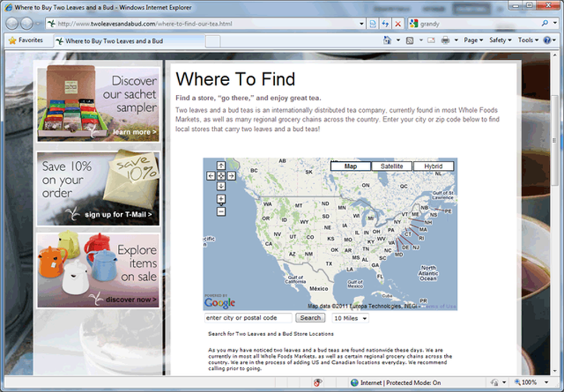Viewport: 564px width, 392px height.
Task: Click the Internet Explorer title bar icon
Action: point(8,7)
